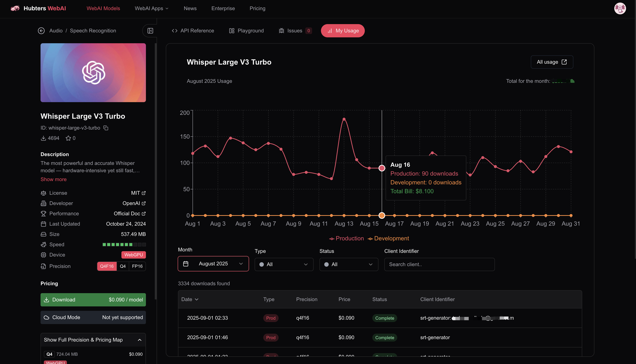Click Show more description link
This screenshot has width=636, height=364.
[54, 179]
